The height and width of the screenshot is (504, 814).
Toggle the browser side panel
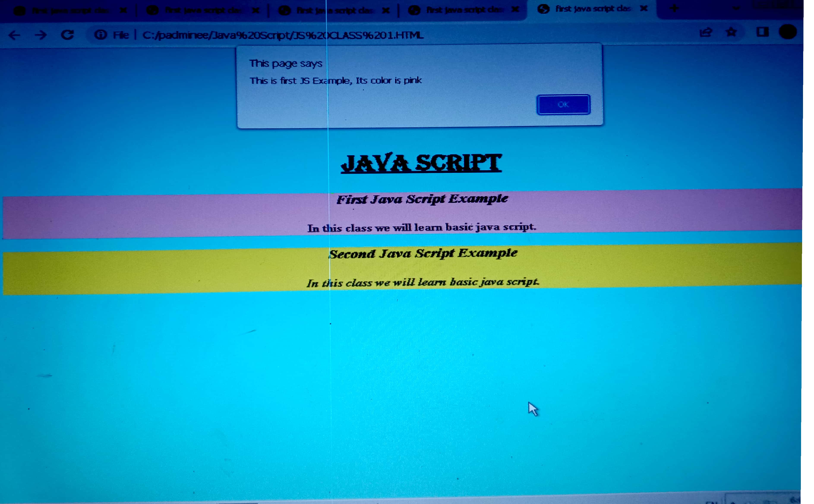[762, 32]
